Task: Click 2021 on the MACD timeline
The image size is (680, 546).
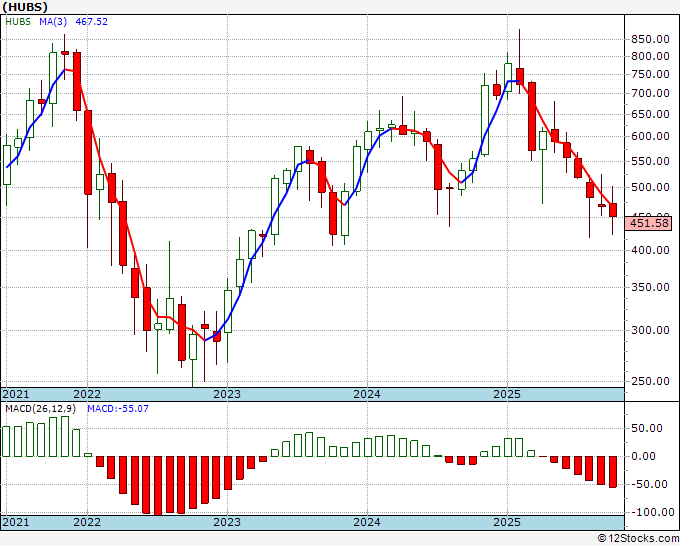Action: (16, 522)
